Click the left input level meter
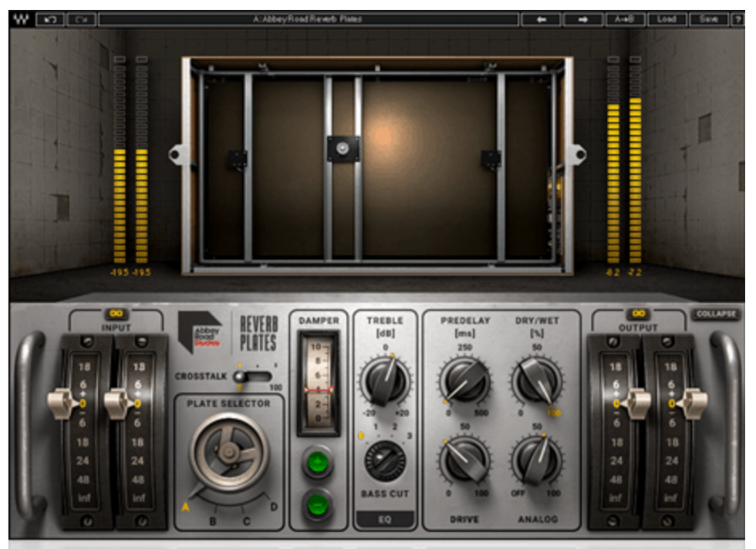Screen dimensions: 756x549 pos(120,160)
